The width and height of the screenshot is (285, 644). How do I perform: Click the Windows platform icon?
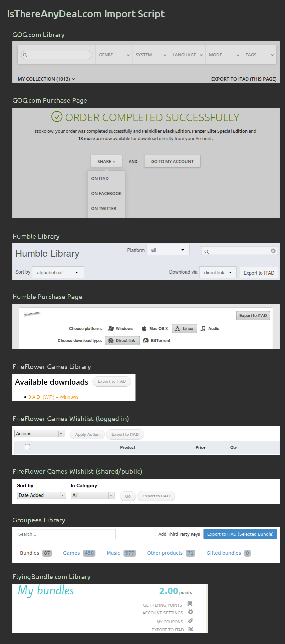(x=111, y=329)
